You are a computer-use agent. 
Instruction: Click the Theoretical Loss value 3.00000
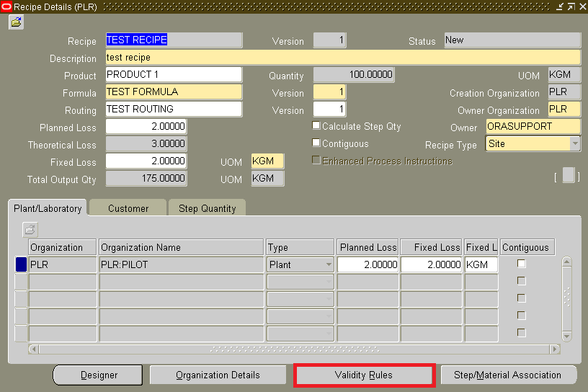146,143
